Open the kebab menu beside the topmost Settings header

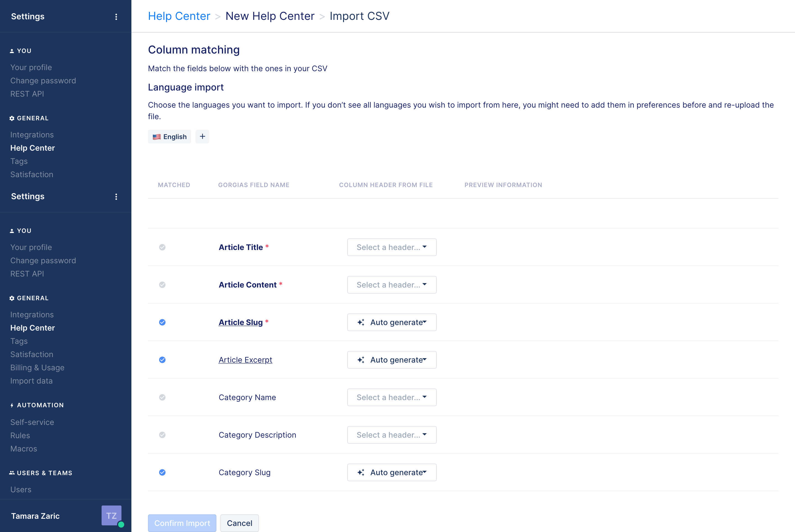point(116,17)
